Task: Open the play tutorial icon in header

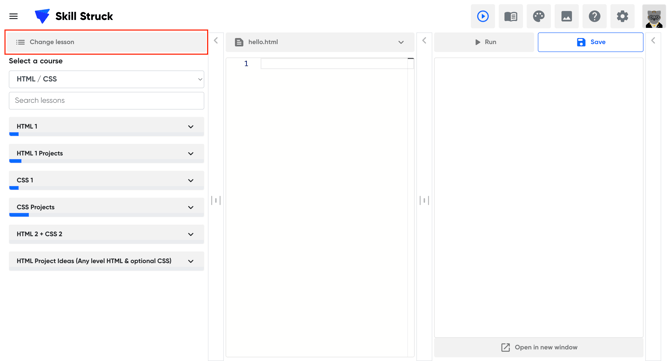Action: point(483,16)
